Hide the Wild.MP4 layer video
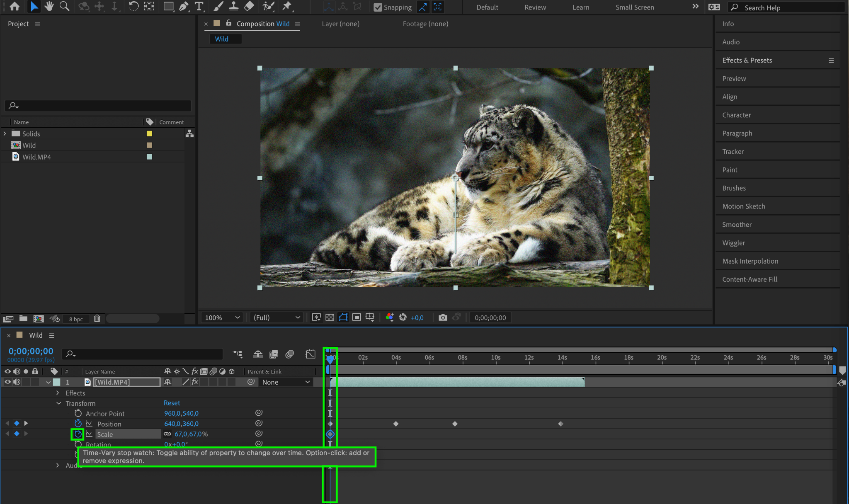Viewport: 849px width, 504px height. pos(7,382)
